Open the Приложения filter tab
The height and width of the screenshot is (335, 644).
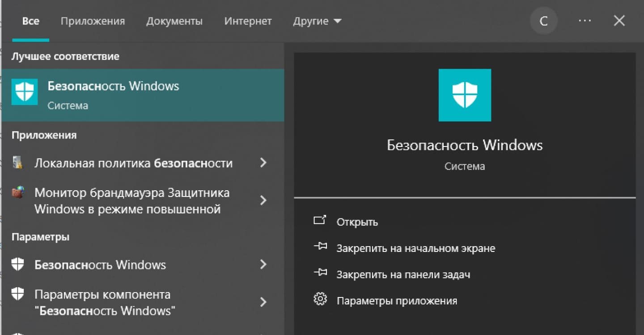(x=93, y=21)
